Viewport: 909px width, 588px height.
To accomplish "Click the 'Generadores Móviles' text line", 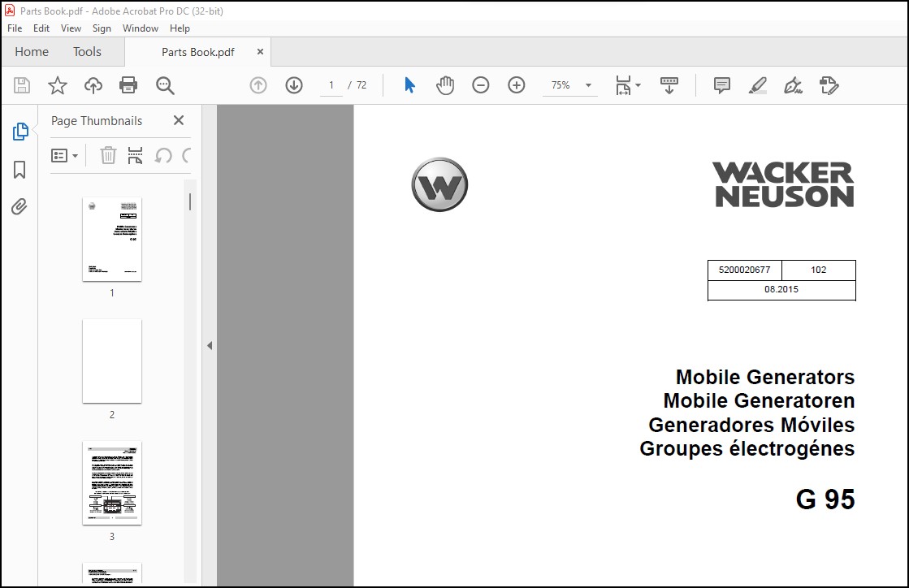I will [751, 426].
